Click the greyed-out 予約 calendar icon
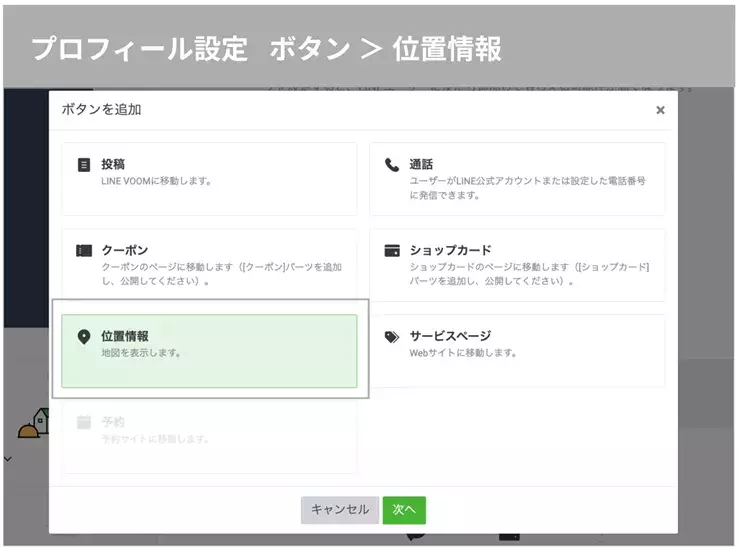 84,422
